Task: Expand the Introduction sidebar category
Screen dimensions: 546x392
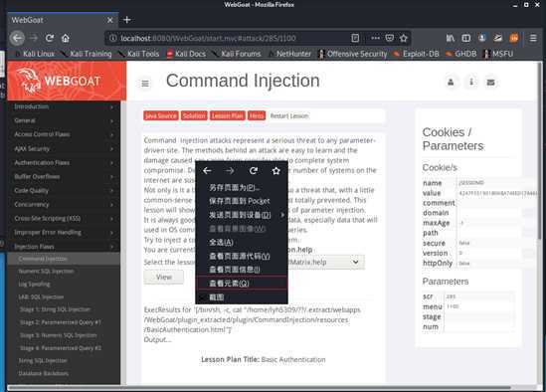Action: pyautogui.click(x=64, y=106)
